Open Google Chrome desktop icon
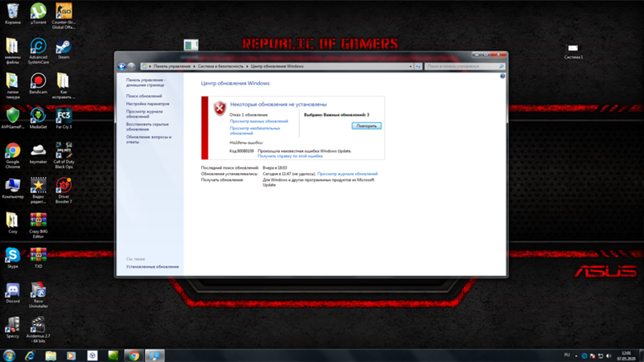Image resolution: width=644 pixels, height=362 pixels. 13,155
